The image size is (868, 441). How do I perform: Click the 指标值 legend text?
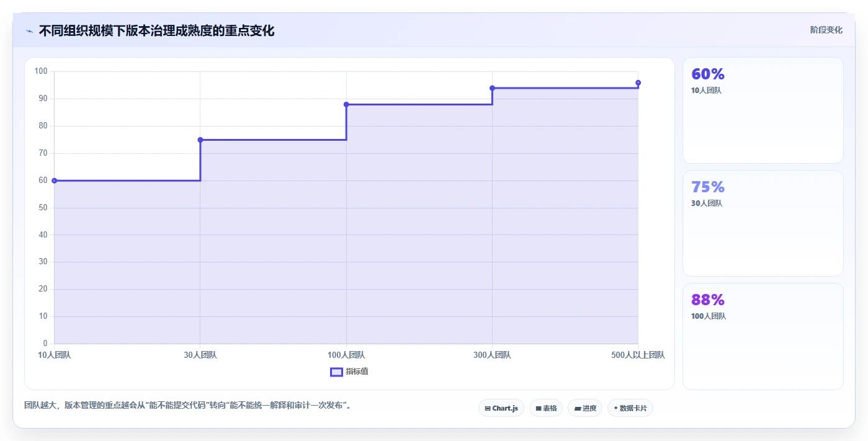pos(357,372)
